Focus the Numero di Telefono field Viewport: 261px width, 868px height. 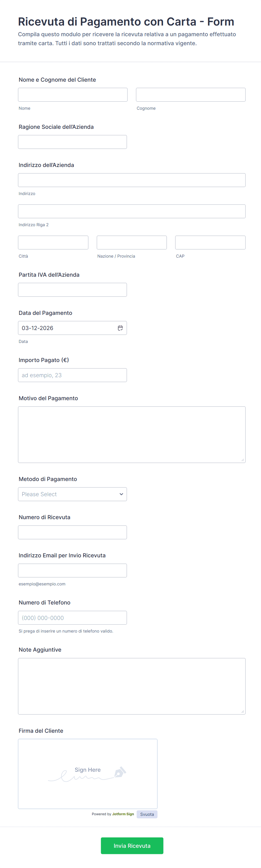[x=72, y=618]
